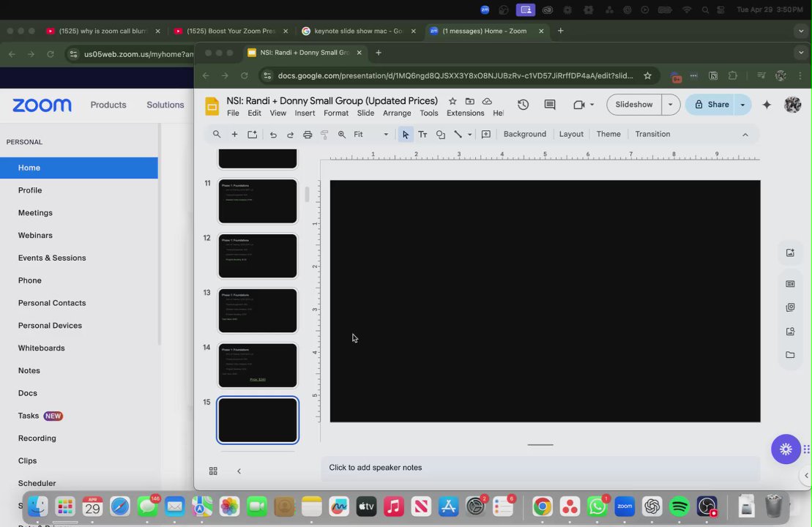Expand the Slideshow options dropdown arrow
The width and height of the screenshot is (812, 527).
(x=670, y=105)
